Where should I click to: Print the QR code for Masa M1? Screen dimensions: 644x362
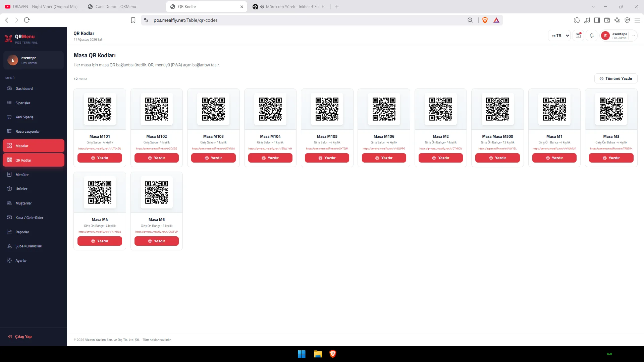coord(554,158)
